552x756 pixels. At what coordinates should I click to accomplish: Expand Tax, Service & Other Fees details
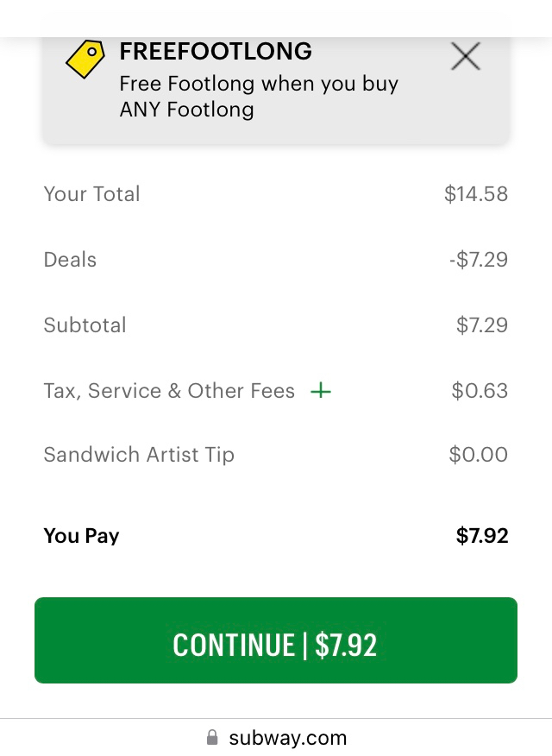(320, 391)
